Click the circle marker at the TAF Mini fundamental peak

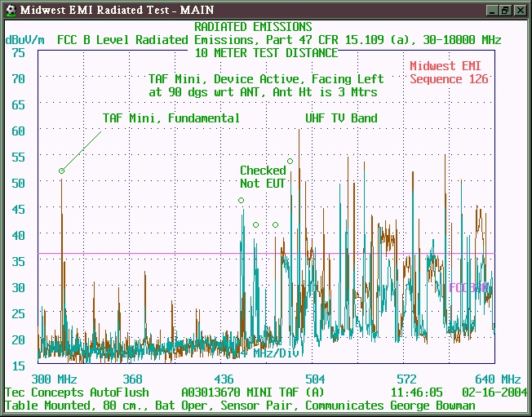[x=61, y=171]
